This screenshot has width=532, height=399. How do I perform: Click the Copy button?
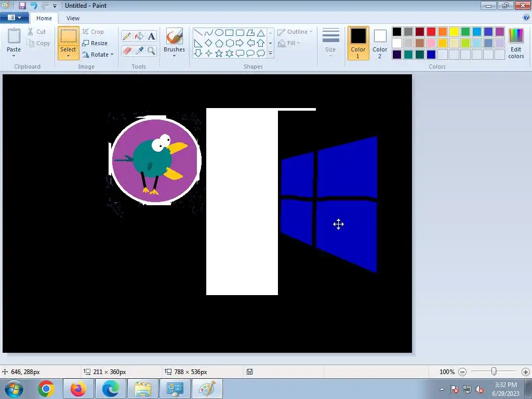38,43
